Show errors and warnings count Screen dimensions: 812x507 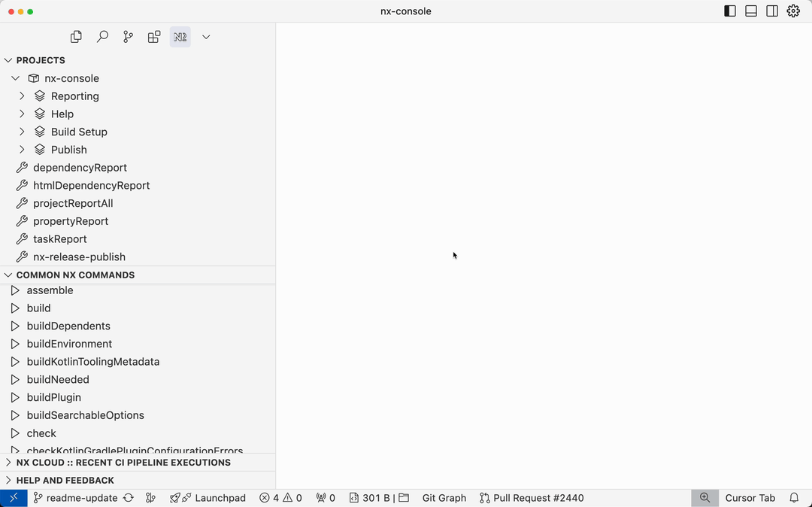[280, 498]
